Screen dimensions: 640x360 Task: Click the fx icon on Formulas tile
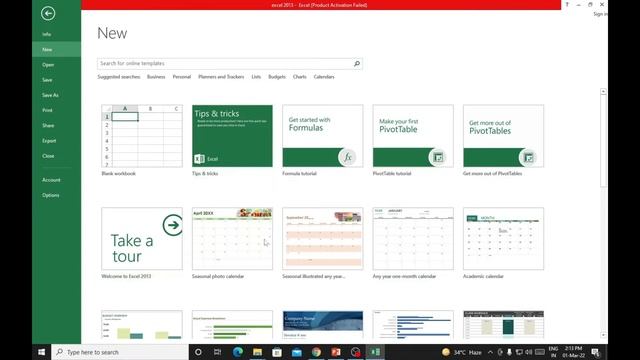[x=347, y=158]
